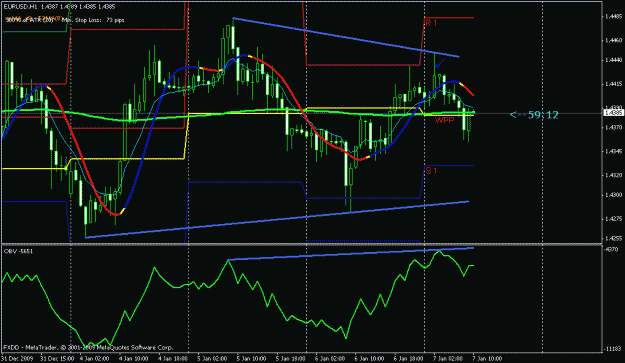
Task: Click the 6 Jan 10:00 time label
Action: point(369,358)
